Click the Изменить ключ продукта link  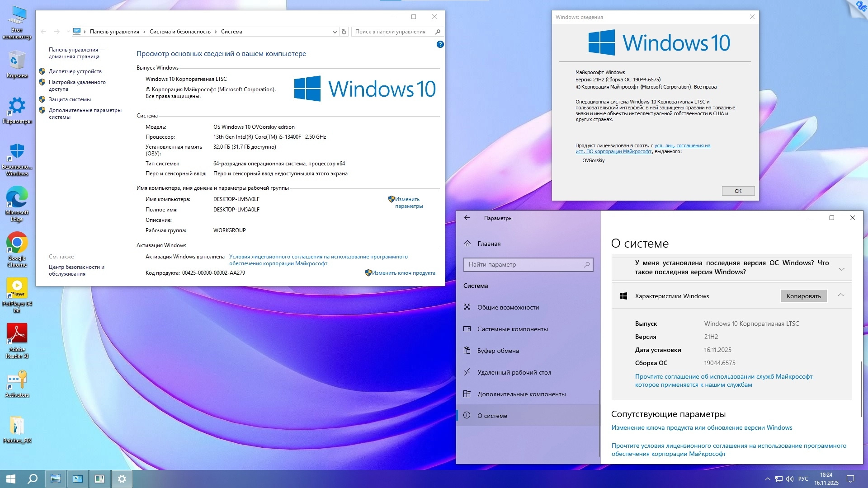403,273
